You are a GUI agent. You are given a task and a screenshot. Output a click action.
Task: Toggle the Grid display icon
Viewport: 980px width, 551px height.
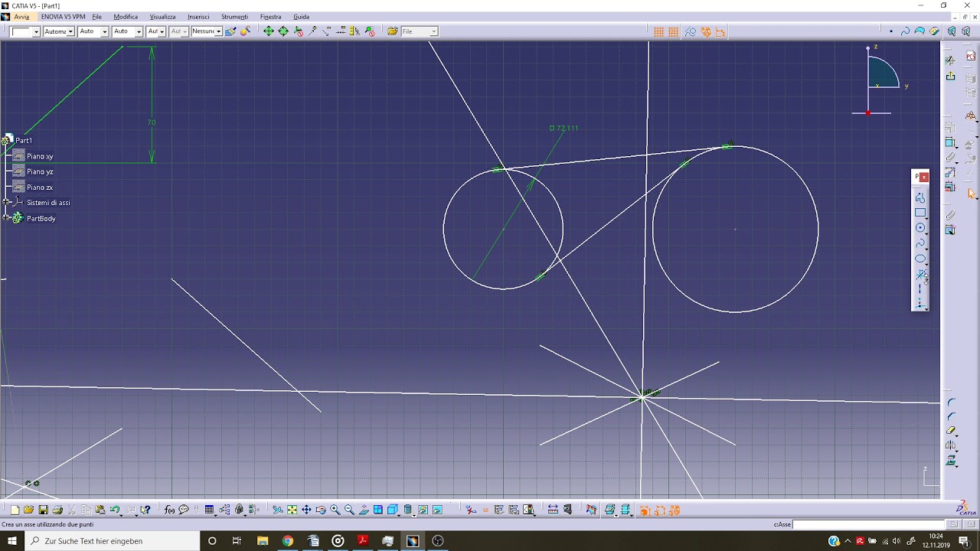[x=658, y=32]
